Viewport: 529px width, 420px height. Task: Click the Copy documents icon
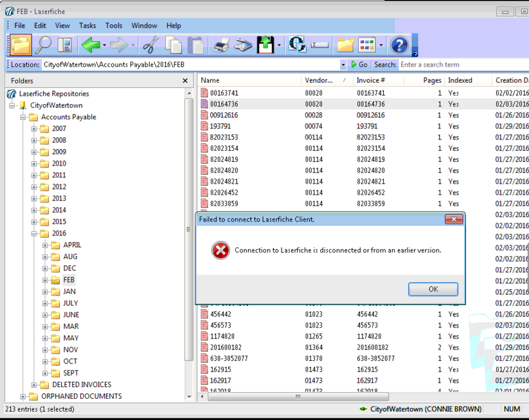(x=174, y=45)
